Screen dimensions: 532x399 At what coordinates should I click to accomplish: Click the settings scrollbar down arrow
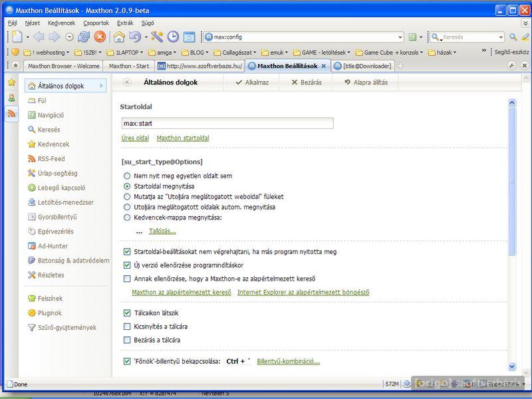tap(512, 366)
